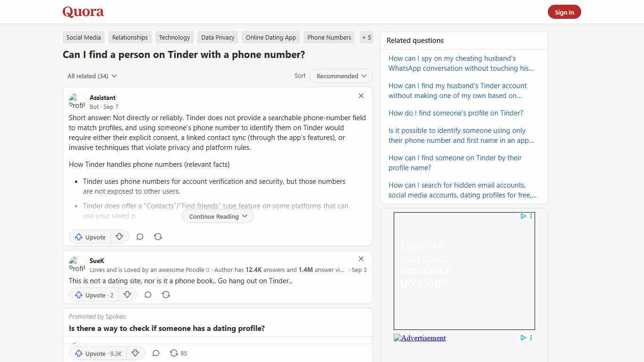
Task: Select the Data Privacy topic tag
Action: [x=217, y=37]
